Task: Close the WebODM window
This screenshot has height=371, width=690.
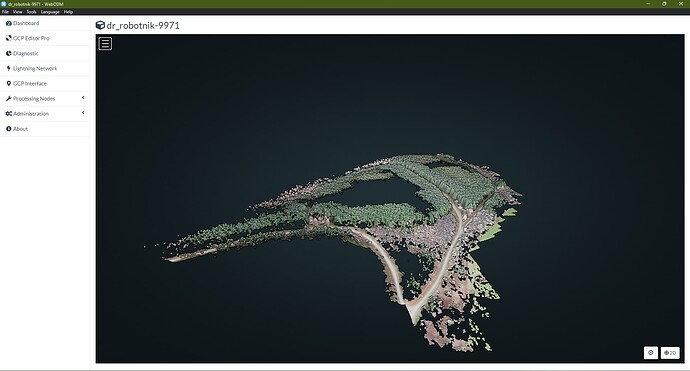Action: (680, 4)
